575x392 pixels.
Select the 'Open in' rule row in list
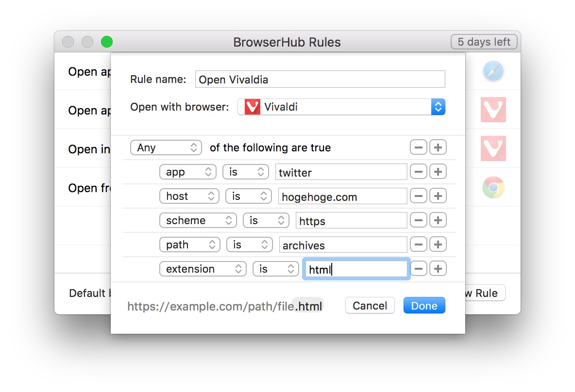(x=83, y=149)
